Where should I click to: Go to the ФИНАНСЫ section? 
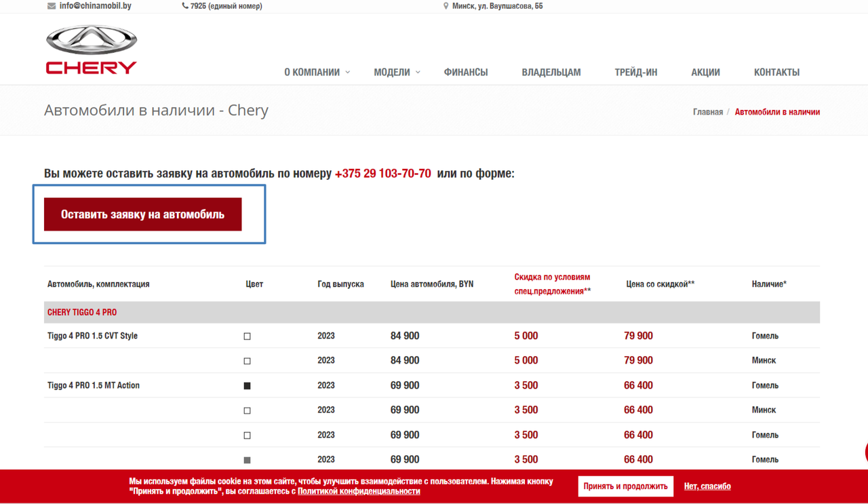point(466,72)
